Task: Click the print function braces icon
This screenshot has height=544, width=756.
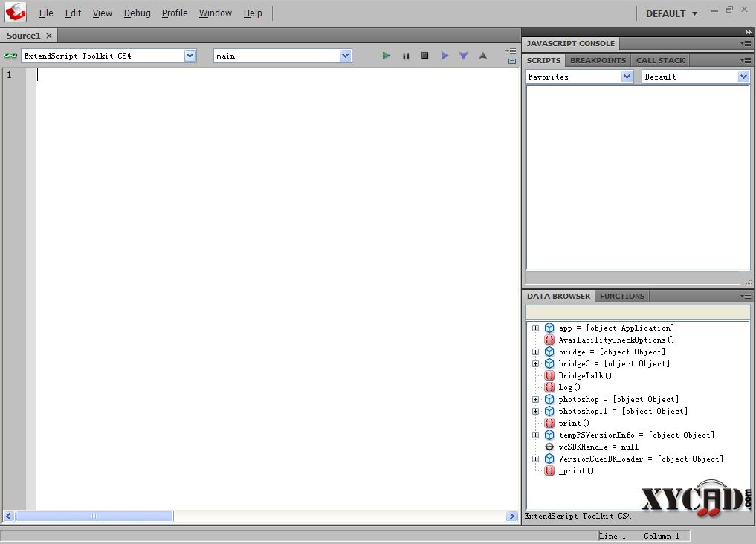Action: pyautogui.click(x=549, y=423)
